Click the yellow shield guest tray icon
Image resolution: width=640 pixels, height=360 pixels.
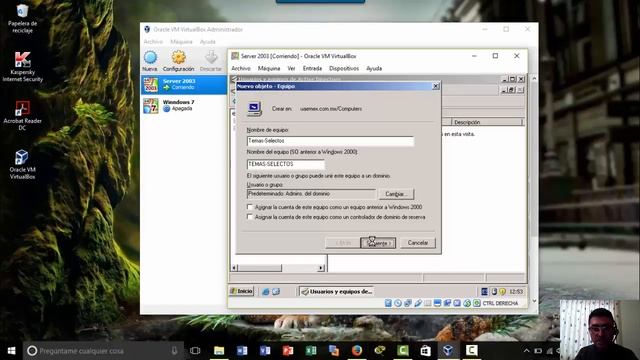tap(502, 291)
